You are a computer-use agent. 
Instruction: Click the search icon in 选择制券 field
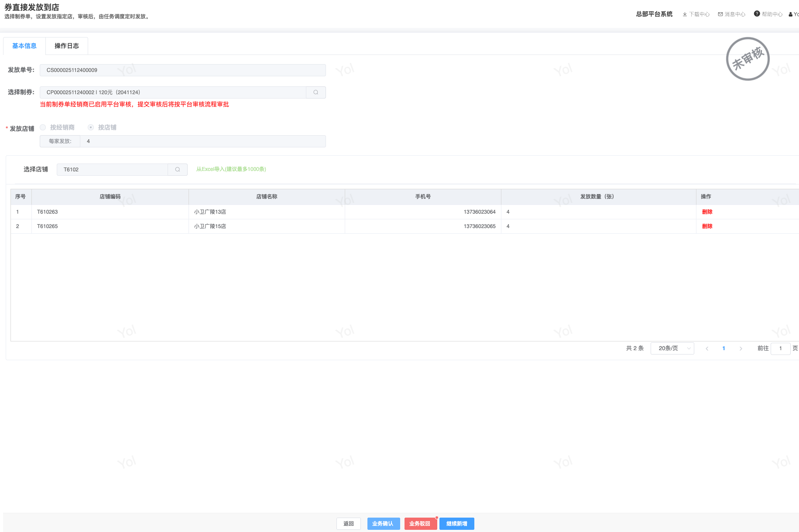(315, 92)
